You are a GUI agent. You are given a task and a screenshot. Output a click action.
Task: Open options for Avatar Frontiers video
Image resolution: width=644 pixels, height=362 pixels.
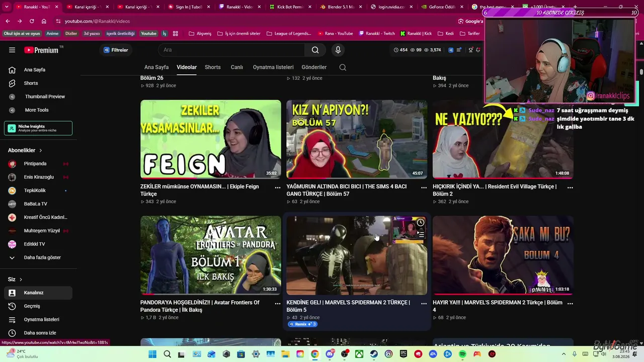(277, 303)
